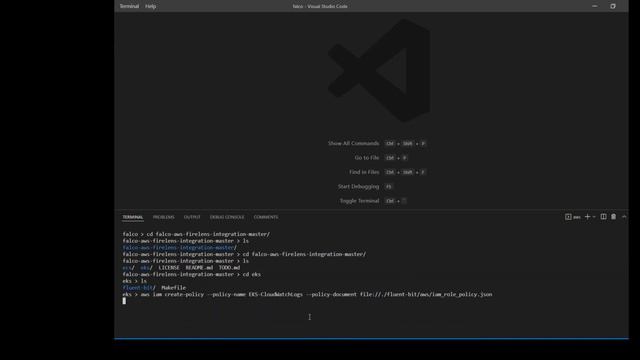This screenshot has width=640, height=360.
Task: Click 'LICENSE' in the terminal listing
Action: 169,268
